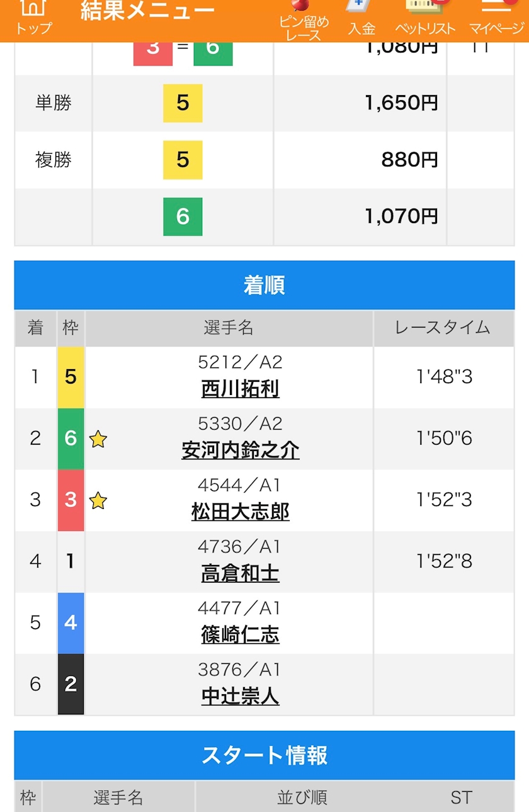Select yellow lane 5 in 単勝 row
The image size is (529, 812).
coord(183,103)
